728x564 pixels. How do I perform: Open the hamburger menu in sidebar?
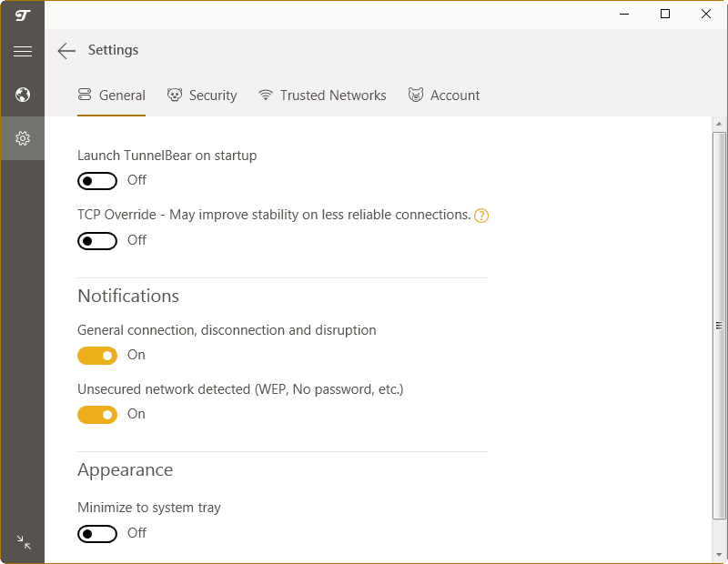22,51
